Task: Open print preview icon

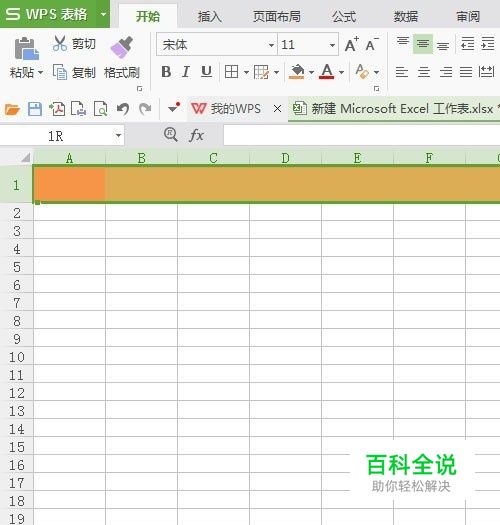Action: click(101, 109)
